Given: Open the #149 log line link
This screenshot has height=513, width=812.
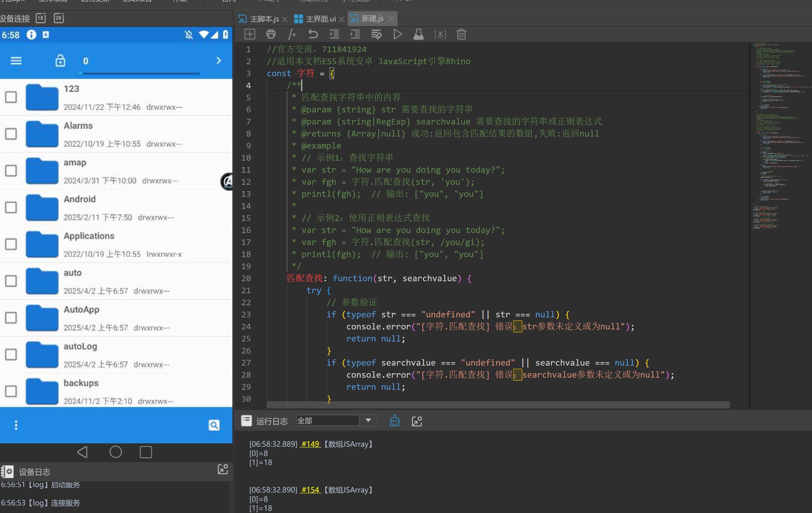Looking at the screenshot, I should [310, 444].
